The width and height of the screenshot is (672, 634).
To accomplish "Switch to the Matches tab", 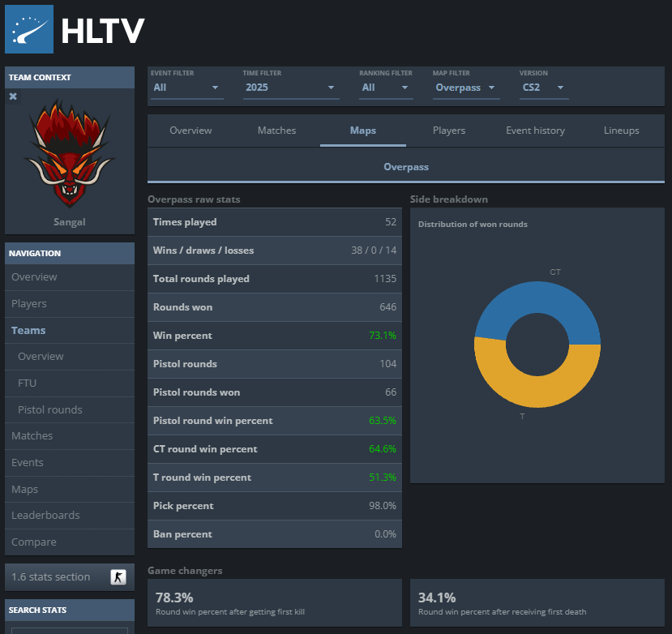I will (277, 131).
